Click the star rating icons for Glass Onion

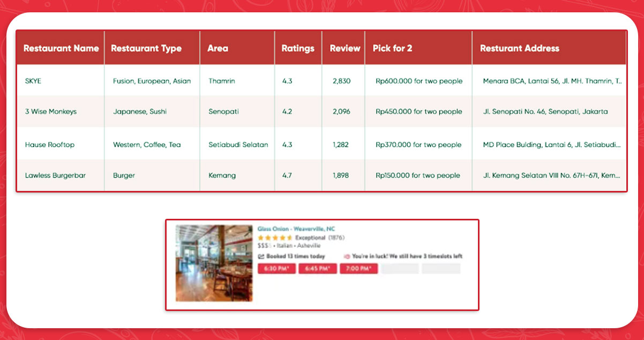(275, 238)
